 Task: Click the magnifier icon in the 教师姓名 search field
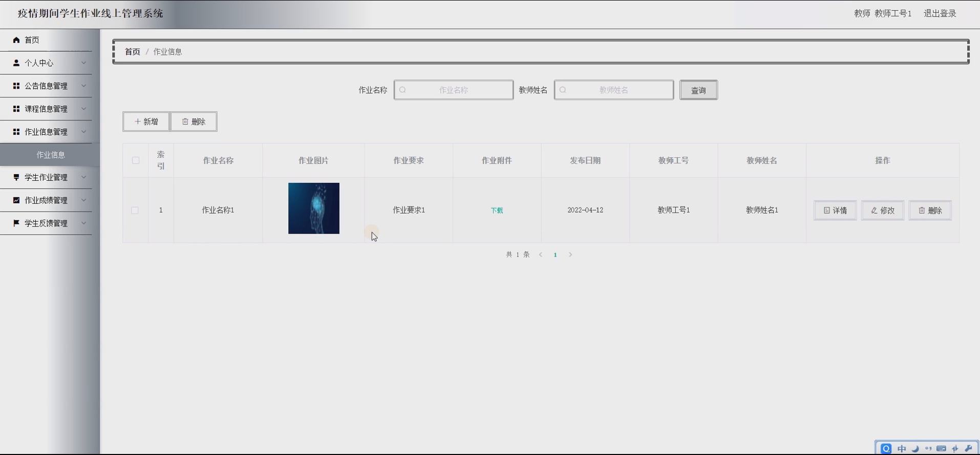point(563,90)
